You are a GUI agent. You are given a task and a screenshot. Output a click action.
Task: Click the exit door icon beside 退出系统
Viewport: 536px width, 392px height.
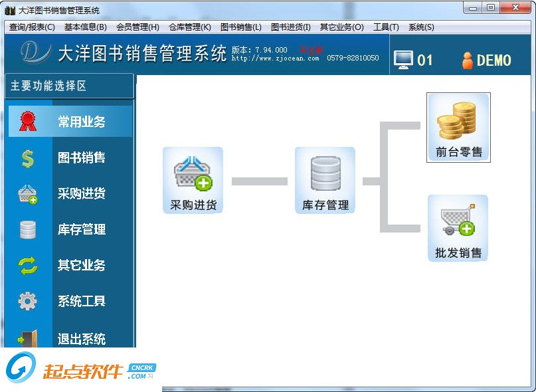[x=28, y=337]
